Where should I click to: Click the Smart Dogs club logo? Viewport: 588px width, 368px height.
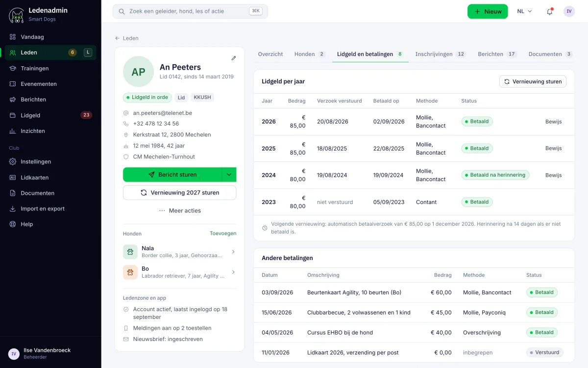(17, 15)
